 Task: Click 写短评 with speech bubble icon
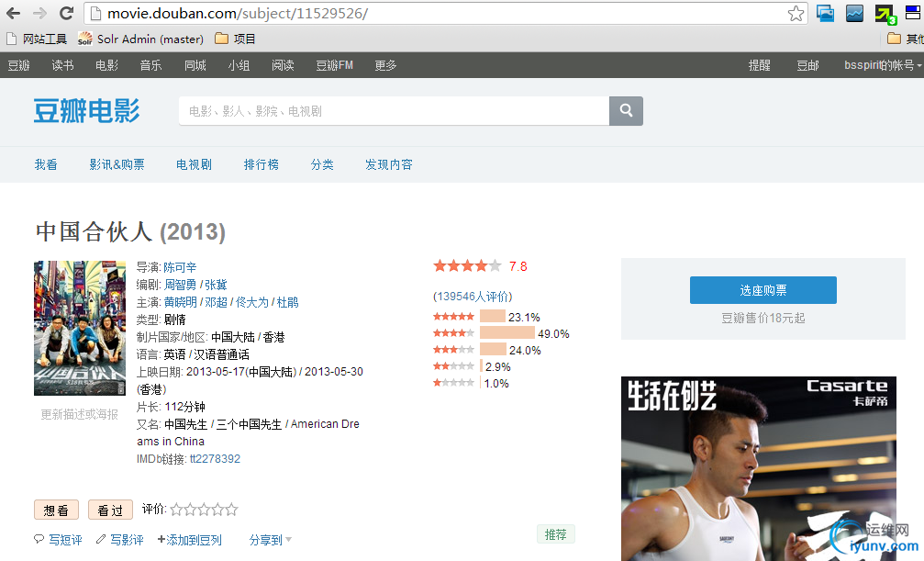pyautogui.click(x=59, y=540)
